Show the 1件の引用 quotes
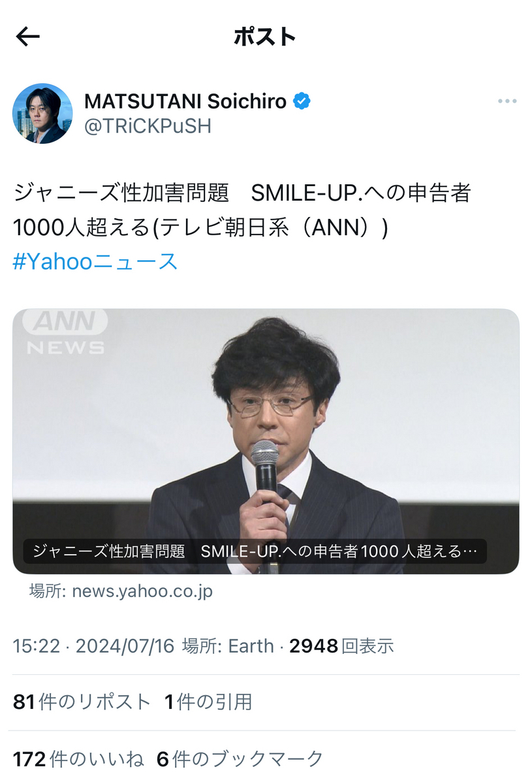The width and height of the screenshot is (532, 784). click(x=208, y=702)
